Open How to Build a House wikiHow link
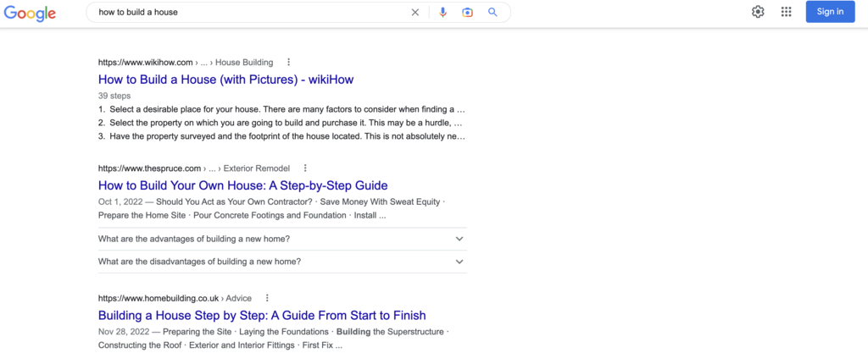This screenshot has width=868, height=364. click(x=225, y=80)
